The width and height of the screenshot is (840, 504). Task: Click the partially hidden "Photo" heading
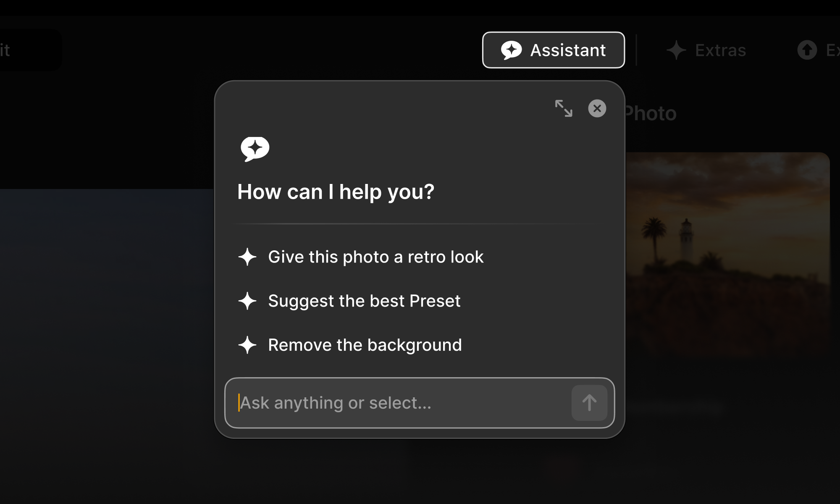pyautogui.click(x=651, y=113)
